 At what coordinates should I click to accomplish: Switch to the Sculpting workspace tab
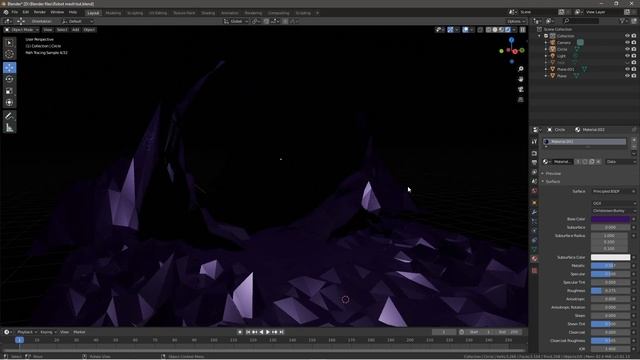135,13
